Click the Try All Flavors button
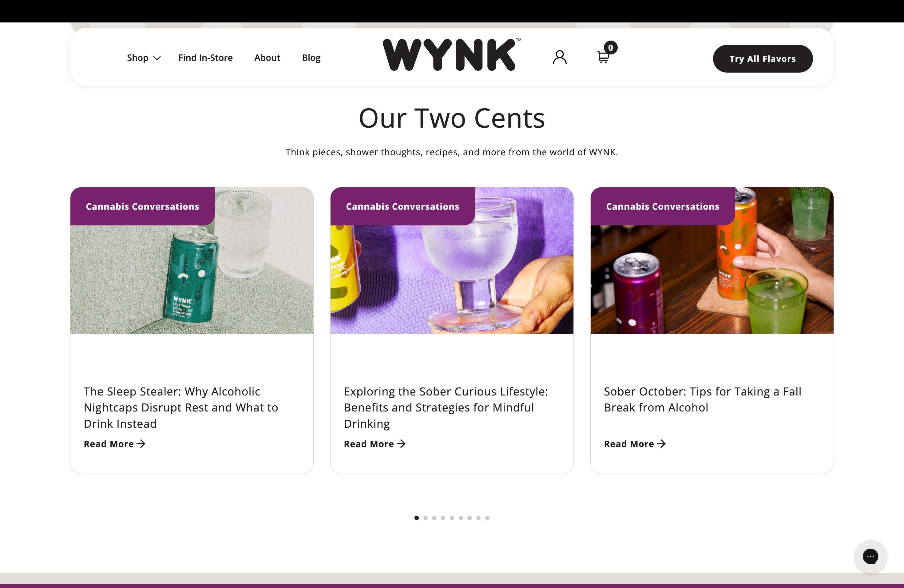 (763, 58)
